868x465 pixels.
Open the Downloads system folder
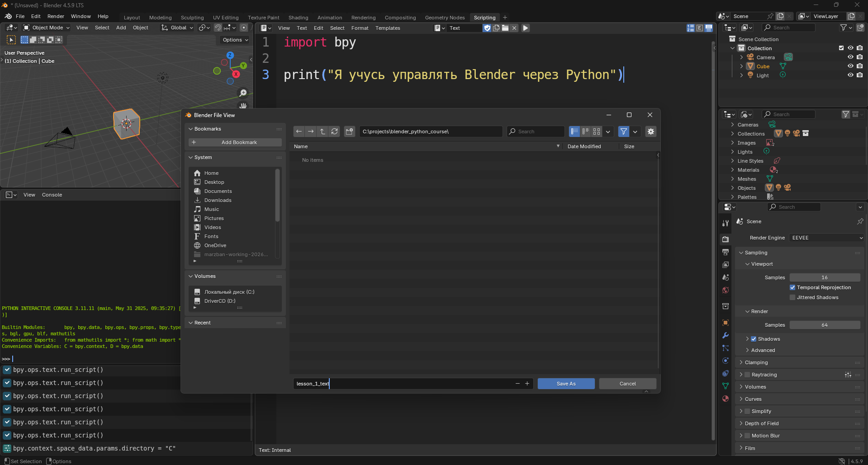click(218, 200)
